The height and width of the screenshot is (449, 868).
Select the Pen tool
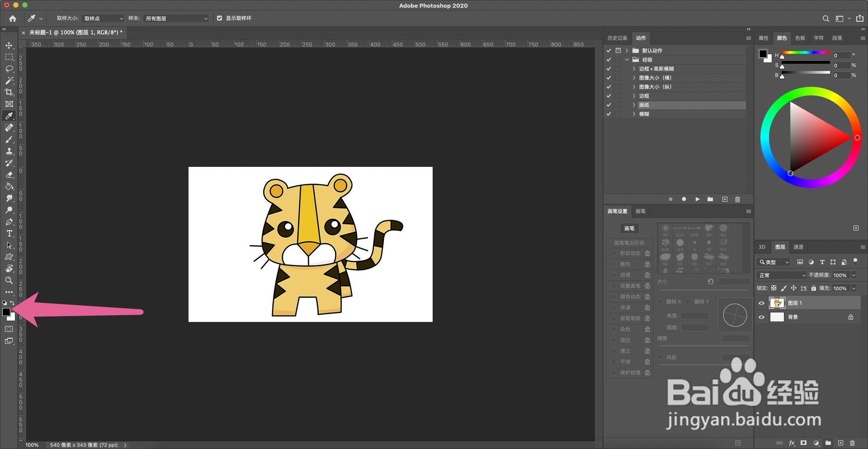[x=9, y=222]
